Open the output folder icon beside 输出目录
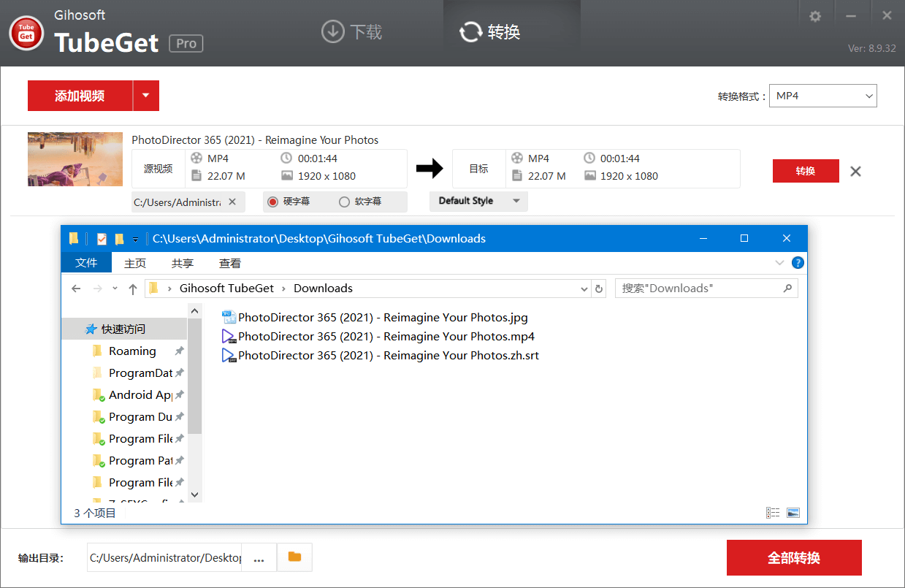The image size is (905, 588). (x=294, y=557)
